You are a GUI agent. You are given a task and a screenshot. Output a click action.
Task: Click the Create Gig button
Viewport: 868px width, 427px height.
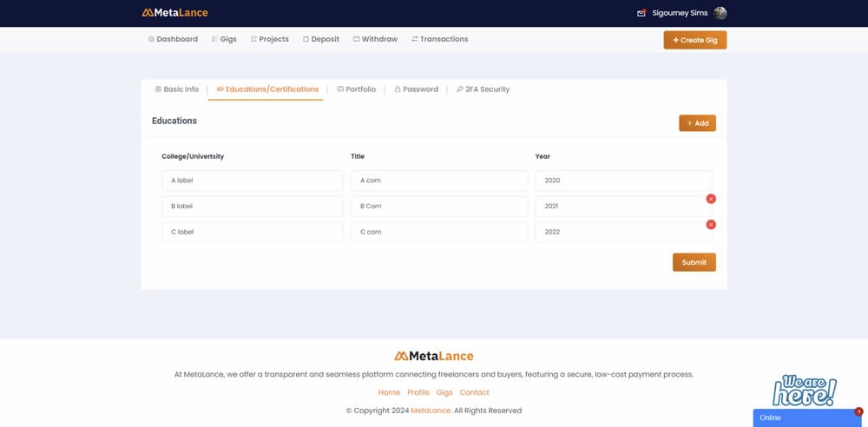point(694,40)
